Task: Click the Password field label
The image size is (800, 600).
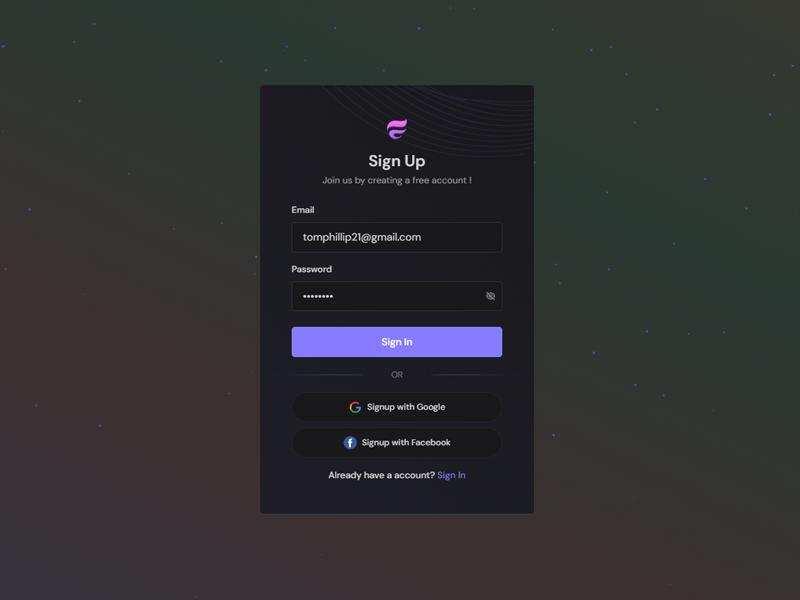Action: point(311,269)
